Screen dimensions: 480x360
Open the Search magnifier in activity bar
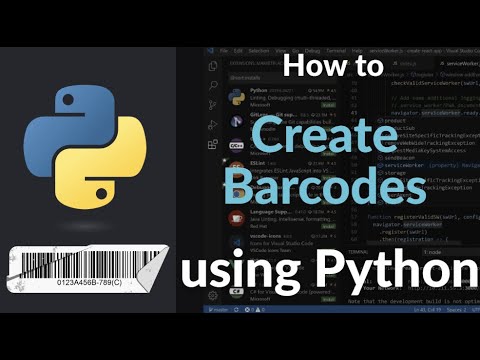pos(213,86)
